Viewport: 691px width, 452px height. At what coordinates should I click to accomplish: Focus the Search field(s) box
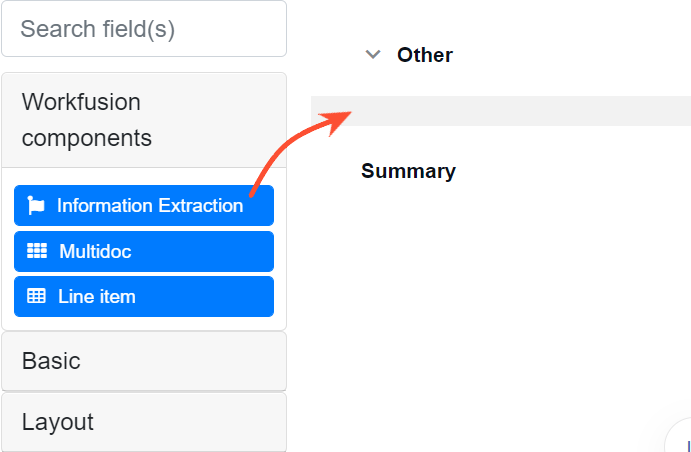144,29
